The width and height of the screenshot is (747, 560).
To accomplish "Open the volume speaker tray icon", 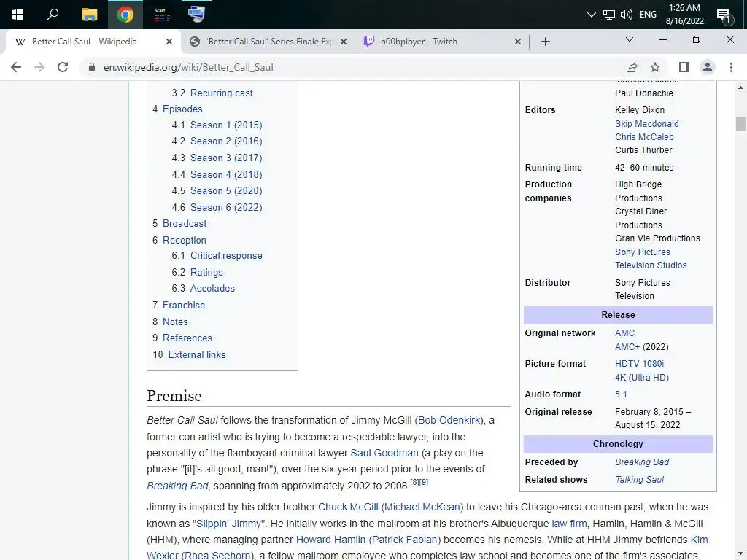I will pyautogui.click(x=626, y=15).
